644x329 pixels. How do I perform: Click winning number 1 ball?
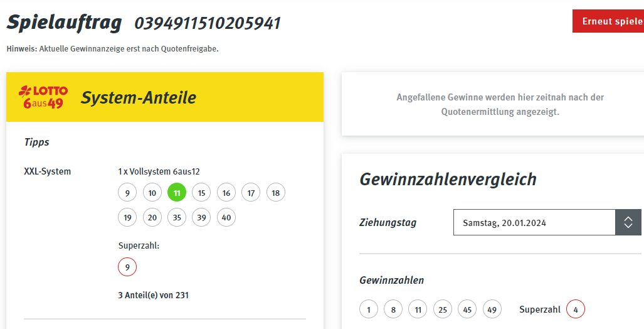click(x=369, y=310)
